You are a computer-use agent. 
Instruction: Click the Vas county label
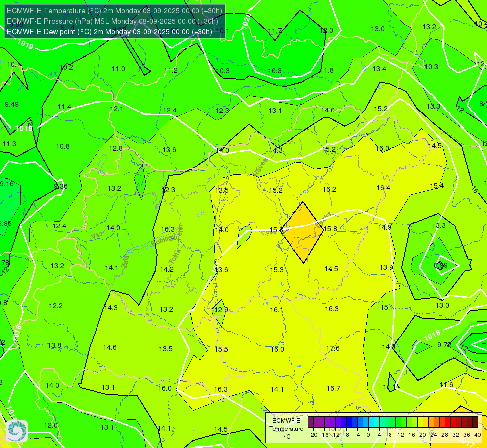[97, 236]
